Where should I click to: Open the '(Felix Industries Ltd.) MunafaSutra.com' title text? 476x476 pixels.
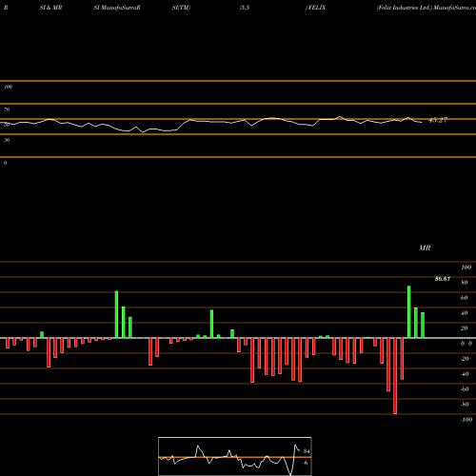pyautogui.click(x=426, y=8)
